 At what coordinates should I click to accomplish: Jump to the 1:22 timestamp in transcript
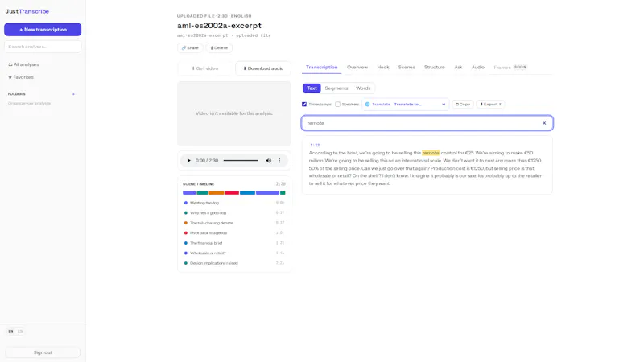315,146
